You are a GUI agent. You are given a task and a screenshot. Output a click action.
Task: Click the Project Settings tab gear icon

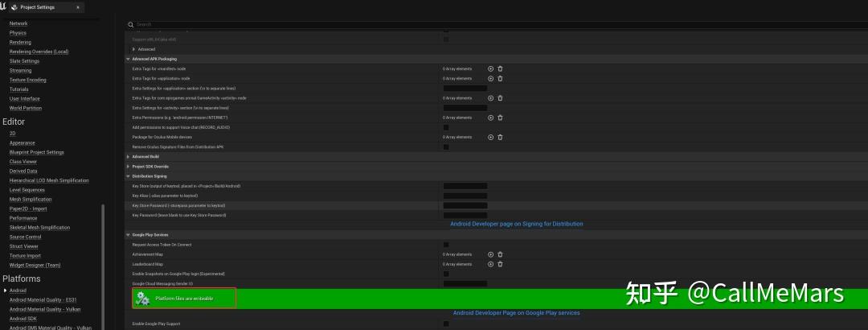(x=14, y=7)
